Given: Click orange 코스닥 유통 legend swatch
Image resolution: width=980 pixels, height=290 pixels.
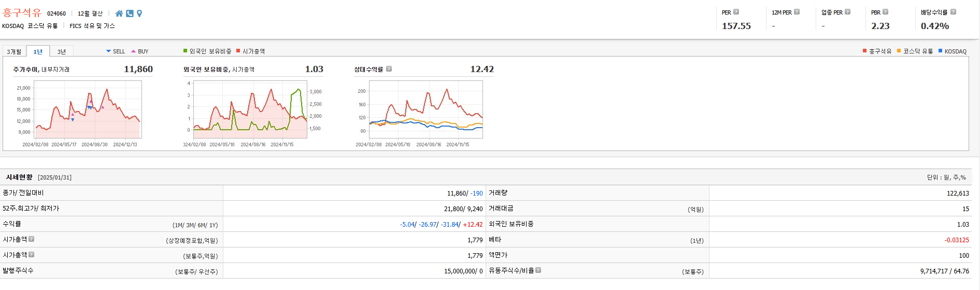Looking at the screenshot, I should point(899,51).
